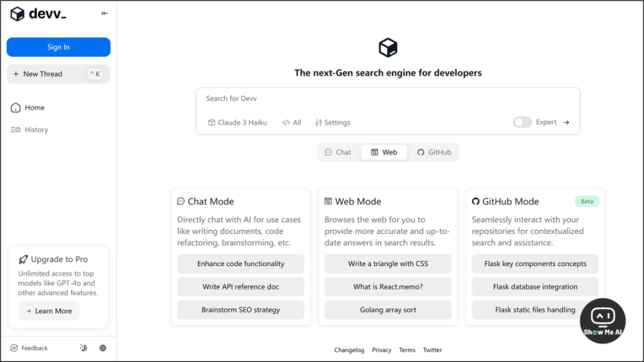This screenshot has height=362, width=644.
Task: Click the Chat Mode speech bubble icon
Action: [x=180, y=201]
